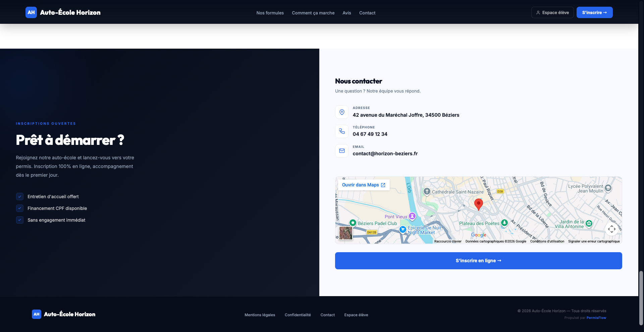Toggle fullscreen view of the map
644x332 pixels.
pos(611,229)
